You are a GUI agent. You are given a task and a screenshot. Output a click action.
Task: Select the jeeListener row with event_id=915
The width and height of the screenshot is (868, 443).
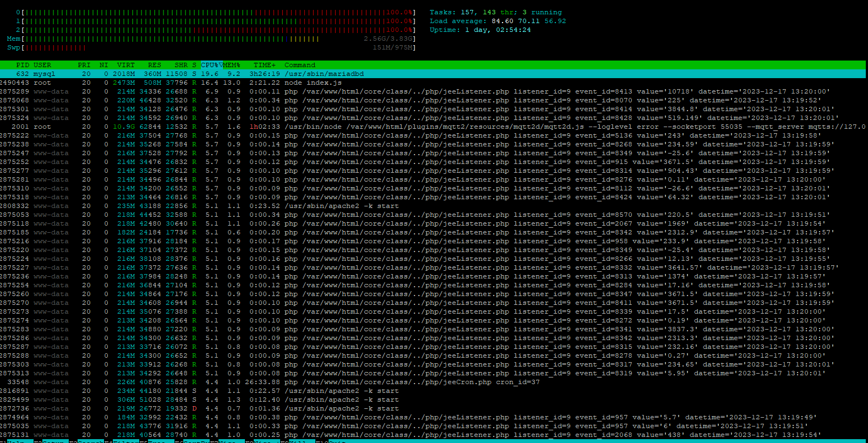click(x=433, y=162)
